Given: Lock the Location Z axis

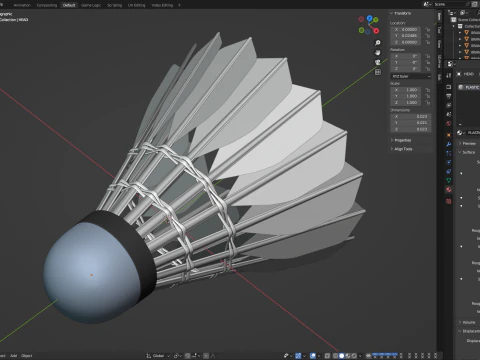Looking at the screenshot, I should pos(428,42).
